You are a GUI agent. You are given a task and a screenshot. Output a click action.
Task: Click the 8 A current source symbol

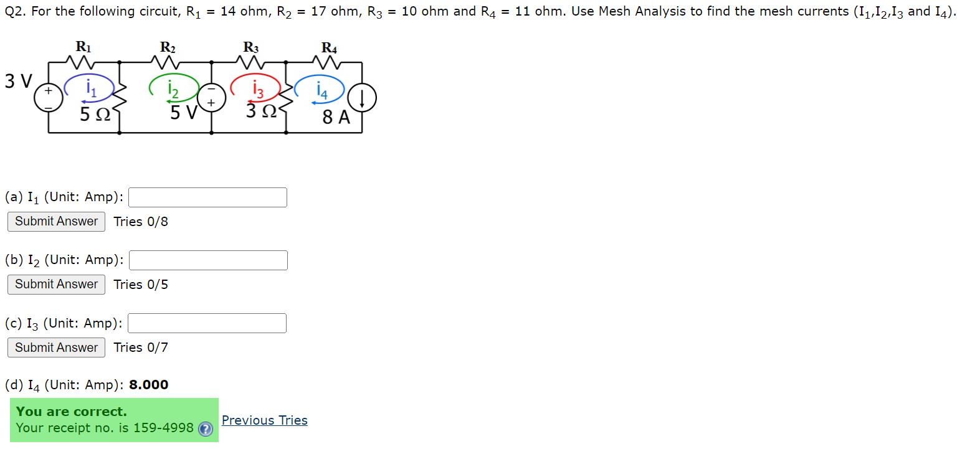click(362, 98)
